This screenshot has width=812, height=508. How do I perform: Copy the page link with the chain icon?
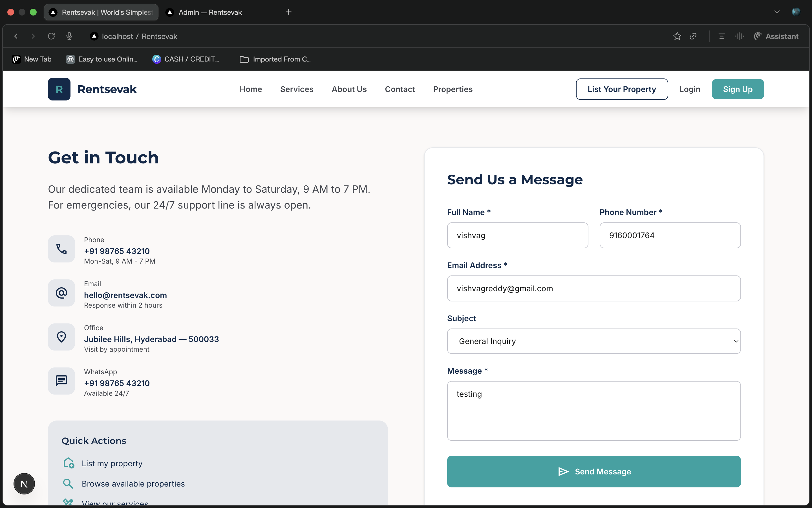(693, 36)
